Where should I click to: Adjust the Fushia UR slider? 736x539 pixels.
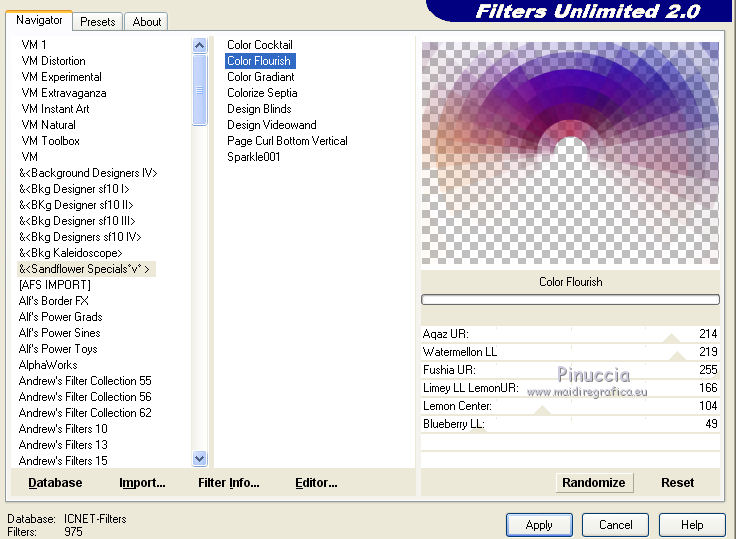pyautogui.click(x=570, y=370)
